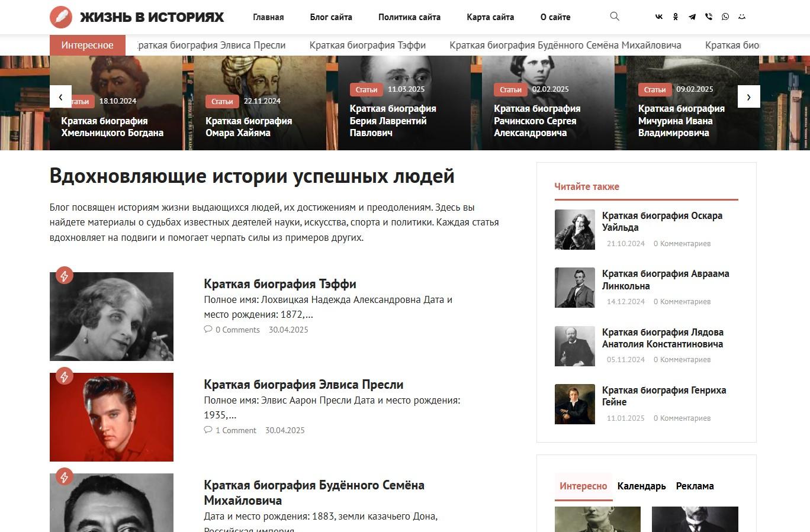Image resolution: width=810 pixels, height=532 pixels.
Task: Click date 05.11.2024 under Лядов entry
Action: (x=626, y=359)
